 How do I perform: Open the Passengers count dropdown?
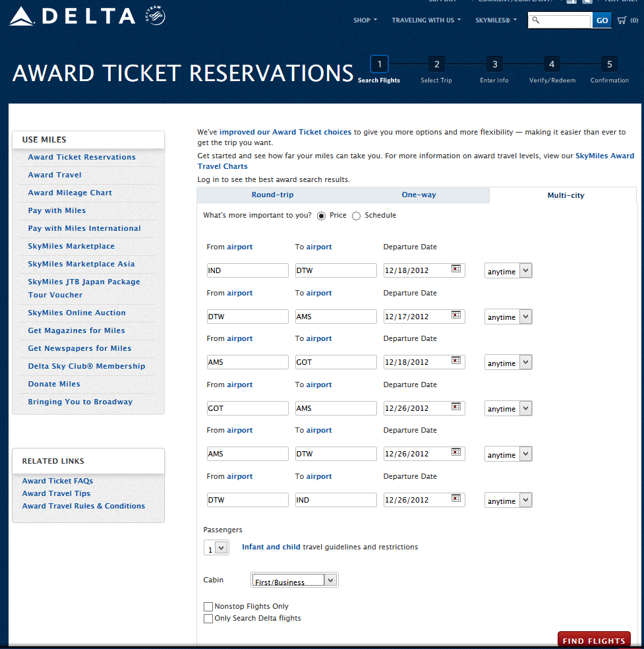217,547
